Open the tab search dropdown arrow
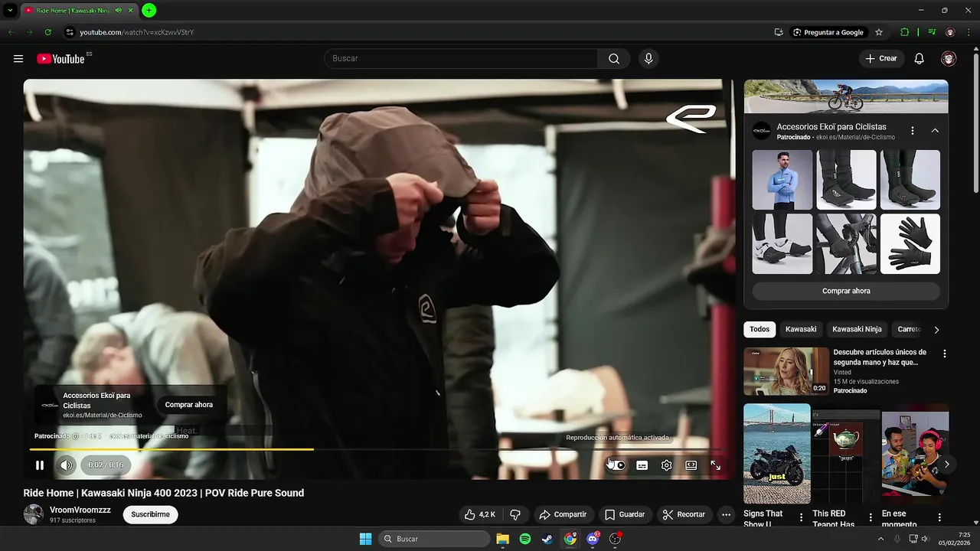Screen dimensions: 980x551 (10, 11)
